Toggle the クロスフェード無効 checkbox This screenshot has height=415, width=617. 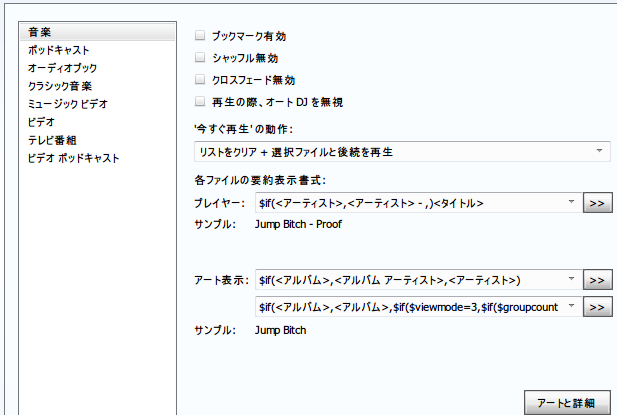[x=200, y=79]
